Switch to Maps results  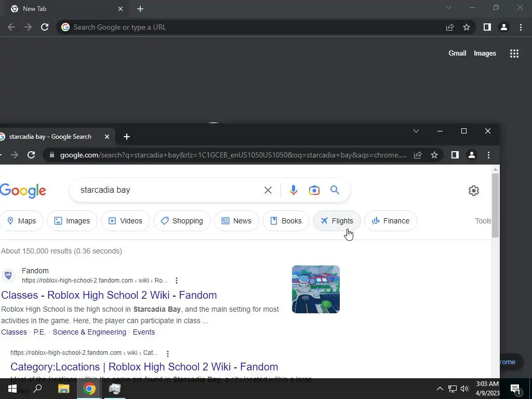click(22, 221)
